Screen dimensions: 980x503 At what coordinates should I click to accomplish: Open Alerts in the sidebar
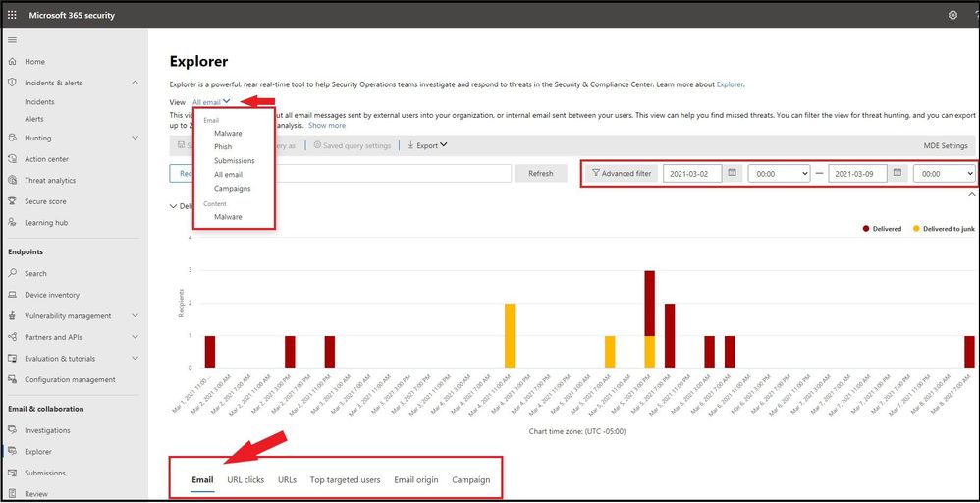click(x=34, y=119)
